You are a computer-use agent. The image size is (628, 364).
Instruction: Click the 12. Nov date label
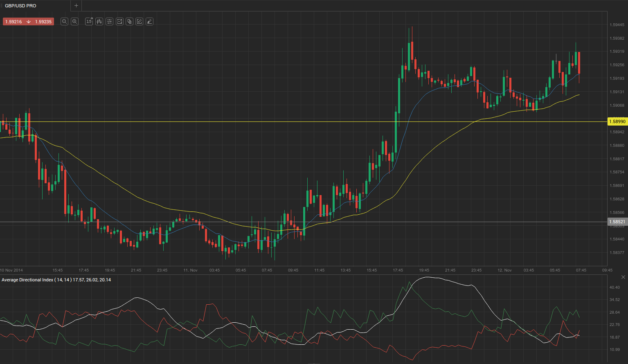(x=504, y=270)
